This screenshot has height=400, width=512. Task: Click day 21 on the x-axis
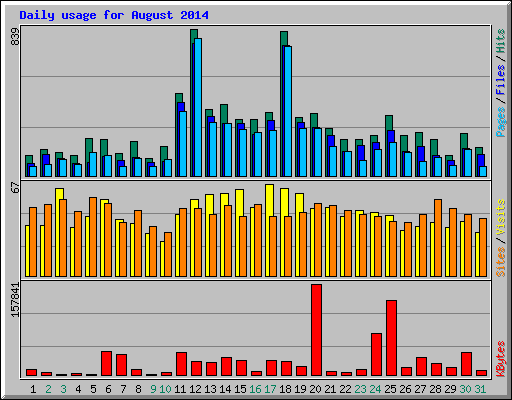click(x=330, y=389)
